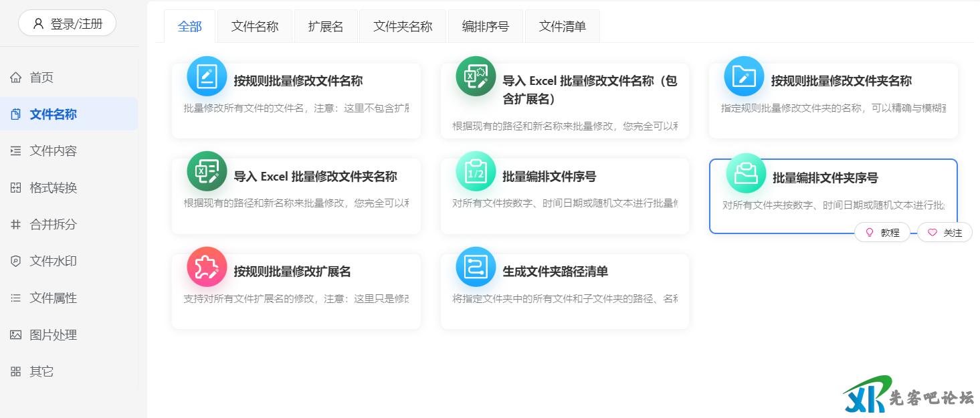Click the Excel icon for folder name import
980x418 pixels.
(207, 171)
